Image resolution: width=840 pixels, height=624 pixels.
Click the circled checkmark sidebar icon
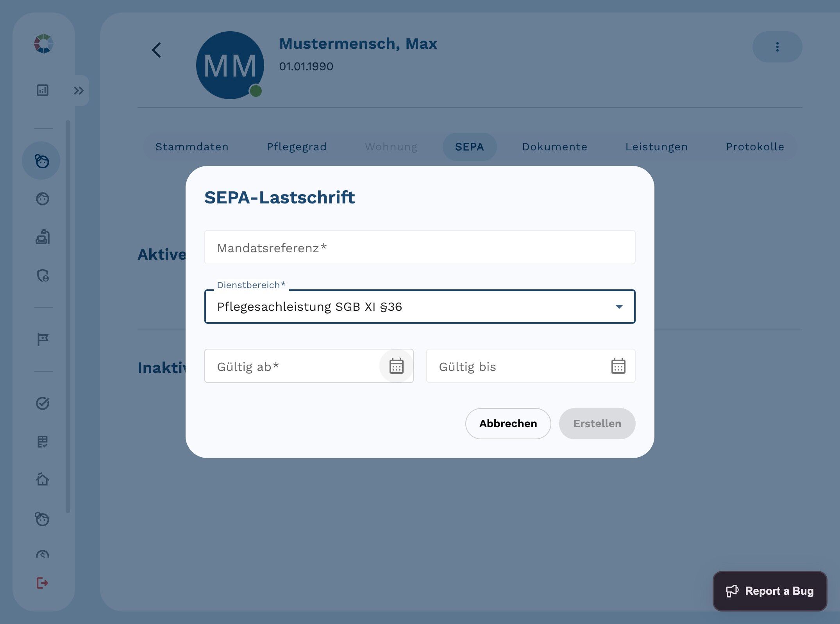[x=43, y=403]
